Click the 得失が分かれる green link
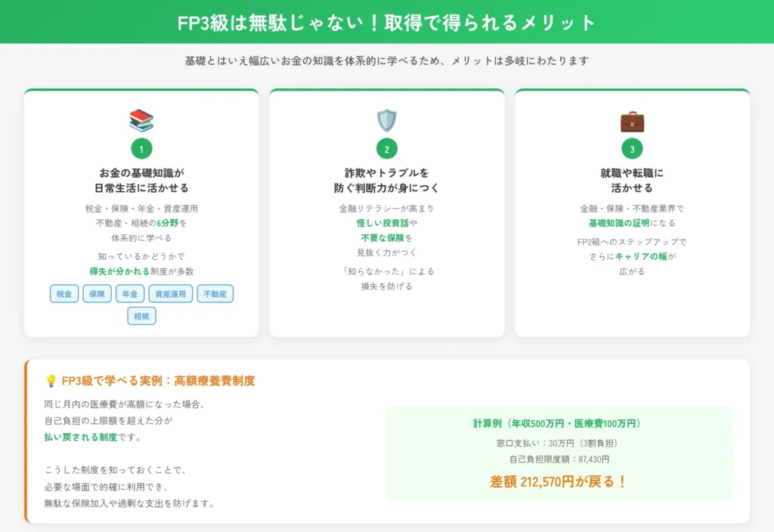The width and height of the screenshot is (774, 532). [x=117, y=271]
